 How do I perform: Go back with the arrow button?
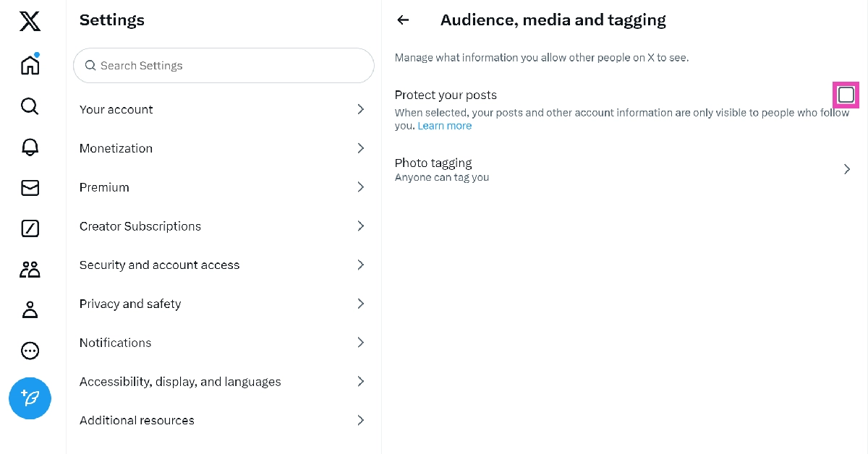point(404,20)
